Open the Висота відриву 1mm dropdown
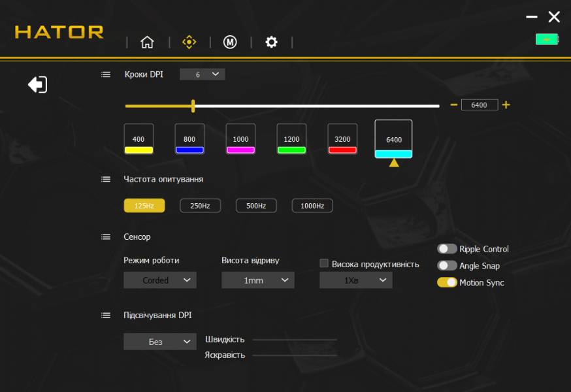Image resolution: width=571 pixels, height=392 pixels. pyautogui.click(x=258, y=280)
